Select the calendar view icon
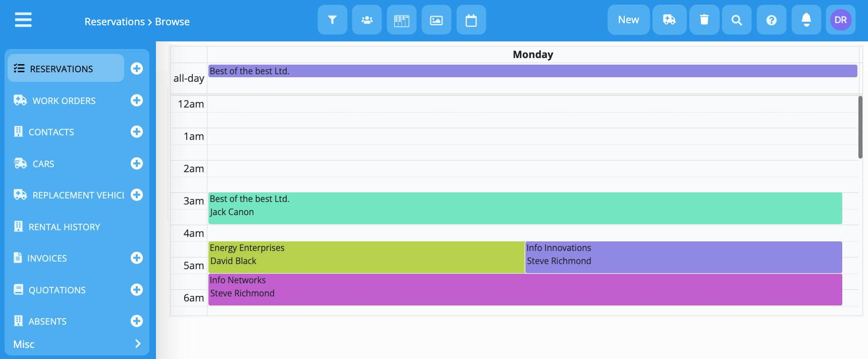 [x=471, y=20]
